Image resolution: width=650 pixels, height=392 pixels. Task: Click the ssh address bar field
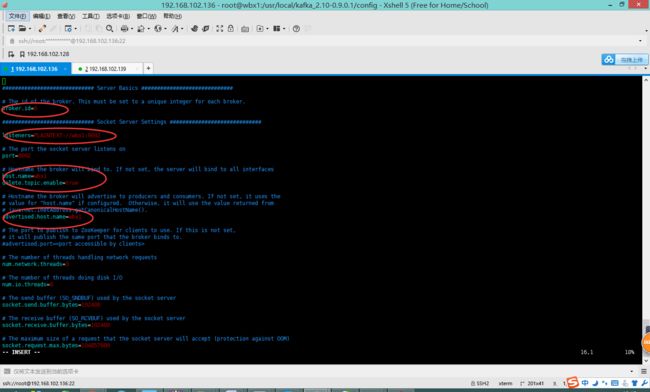pos(323,41)
